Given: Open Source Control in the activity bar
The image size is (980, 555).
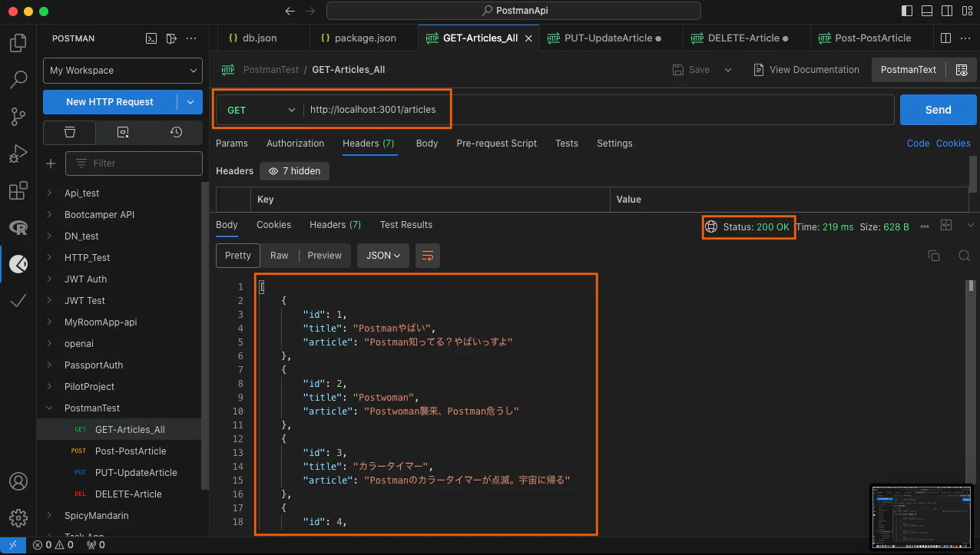Looking at the screenshot, I should click(18, 117).
